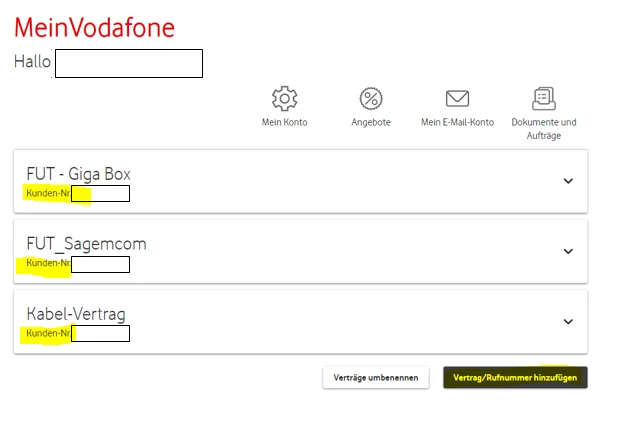Viewport: 622px width, 425px height.
Task: Click the MeinVodafone heading
Action: [x=94, y=28]
